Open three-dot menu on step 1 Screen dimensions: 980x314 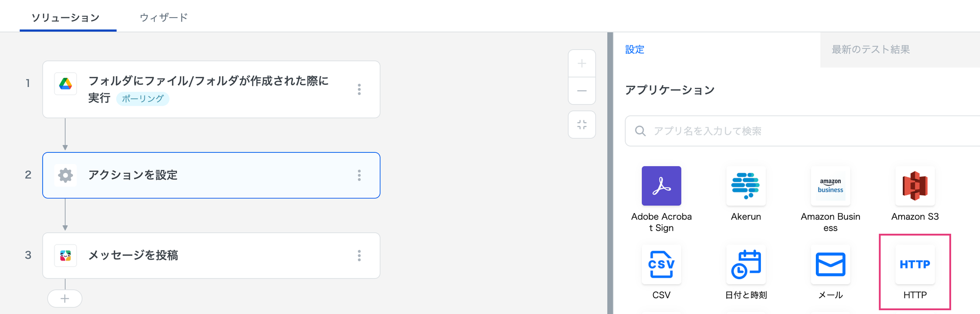(359, 89)
